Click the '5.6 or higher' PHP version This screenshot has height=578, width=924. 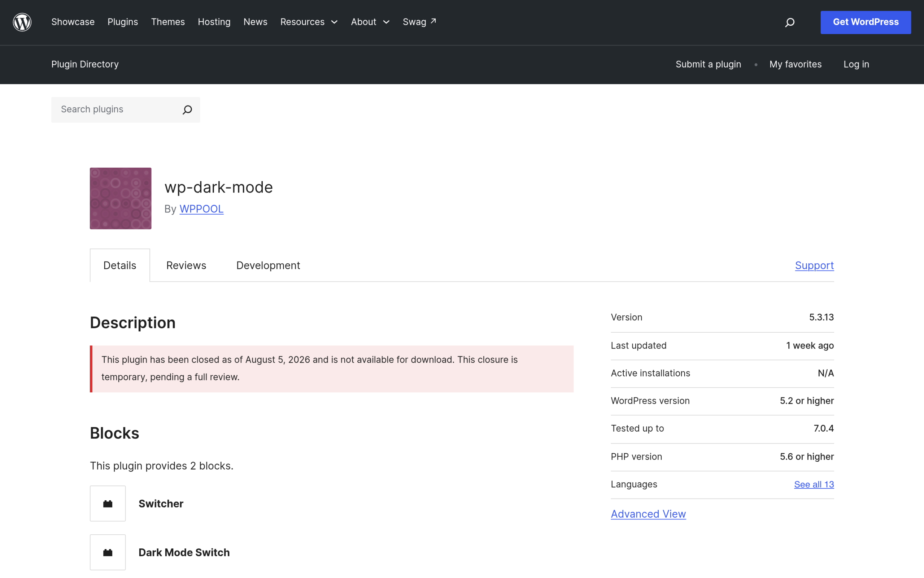coord(807,456)
